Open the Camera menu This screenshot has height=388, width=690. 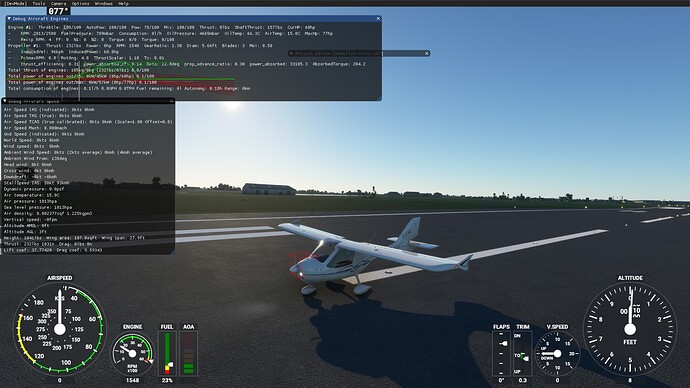click(x=59, y=3)
